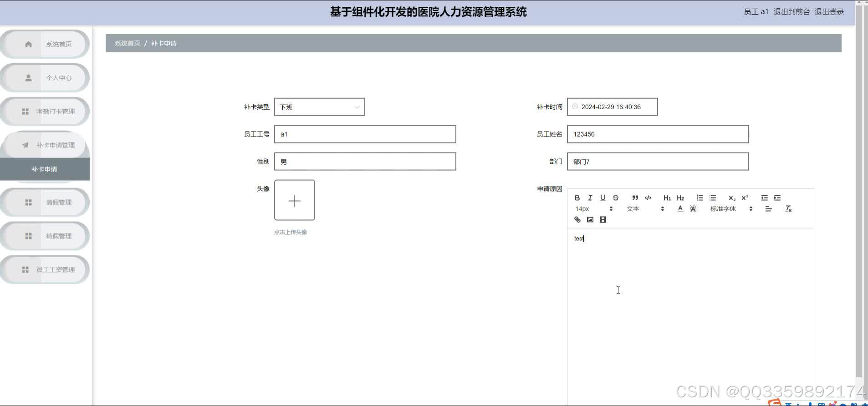Image resolution: width=868 pixels, height=406 pixels.
Task: Open the text color picker
Action: pos(680,209)
